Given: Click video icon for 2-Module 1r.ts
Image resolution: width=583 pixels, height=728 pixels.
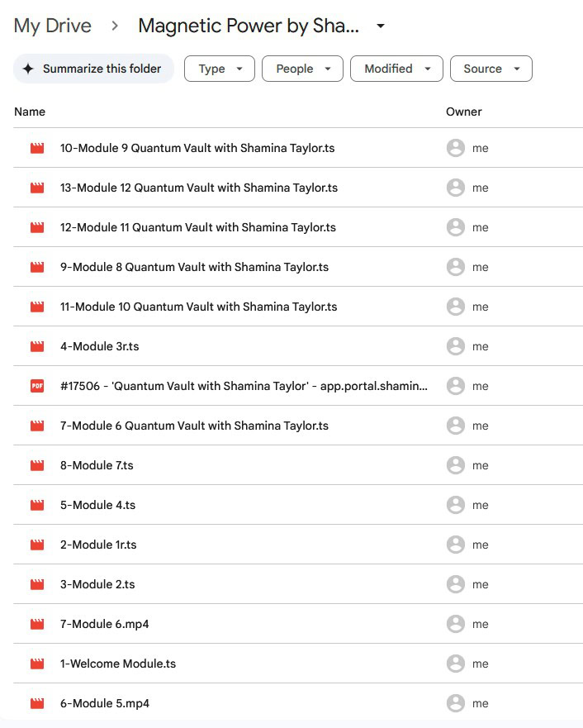Looking at the screenshot, I should [37, 545].
